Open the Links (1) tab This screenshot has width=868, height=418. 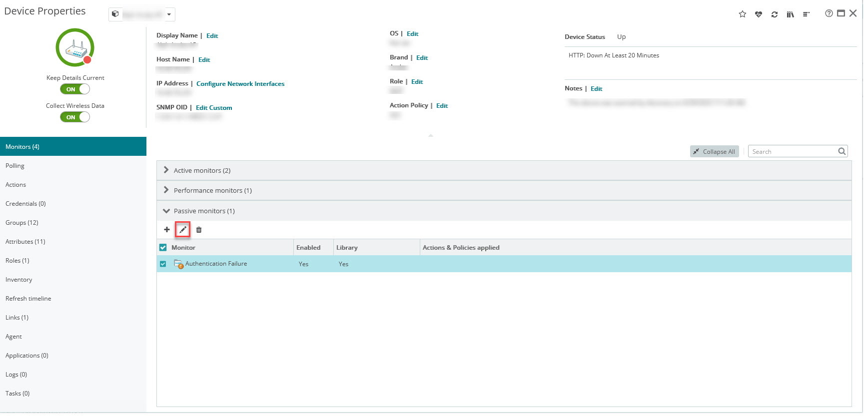point(73,317)
